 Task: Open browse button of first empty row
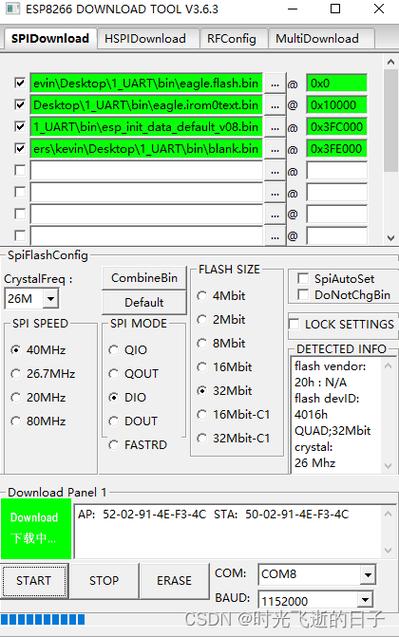[275, 171]
